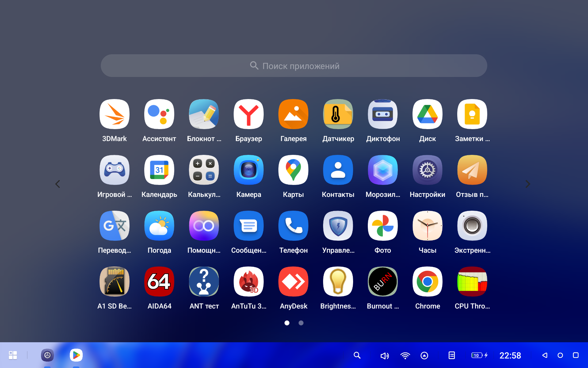588x368 pixels.
Task: Open Play Store from taskbar
Action: (76, 355)
